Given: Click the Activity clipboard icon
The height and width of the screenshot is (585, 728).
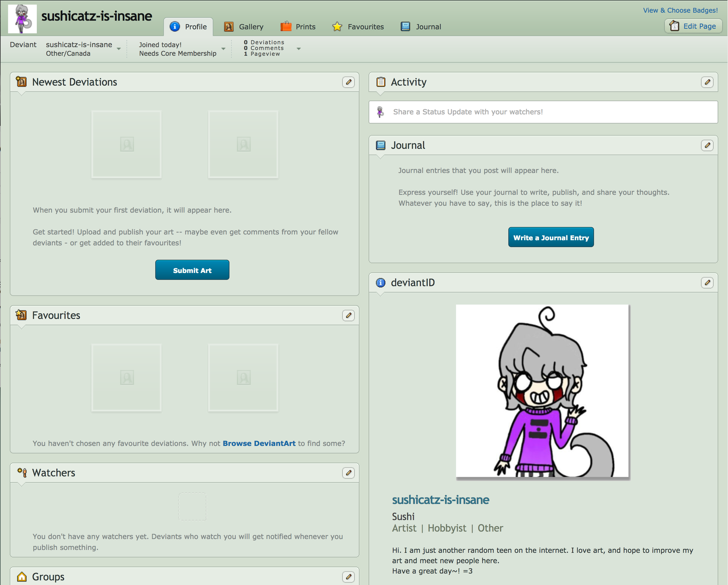Looking at the screenshot, I should click(x=381, y=82).
